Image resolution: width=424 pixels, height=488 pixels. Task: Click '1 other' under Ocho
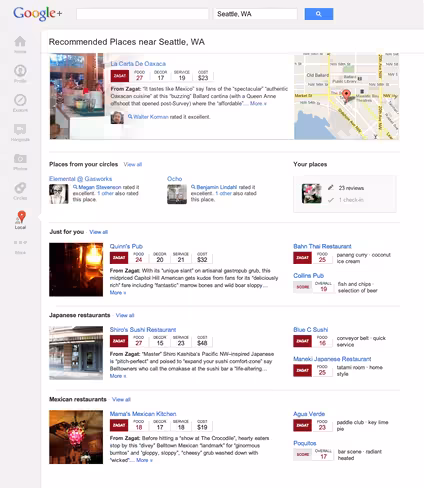pos(223,193)
